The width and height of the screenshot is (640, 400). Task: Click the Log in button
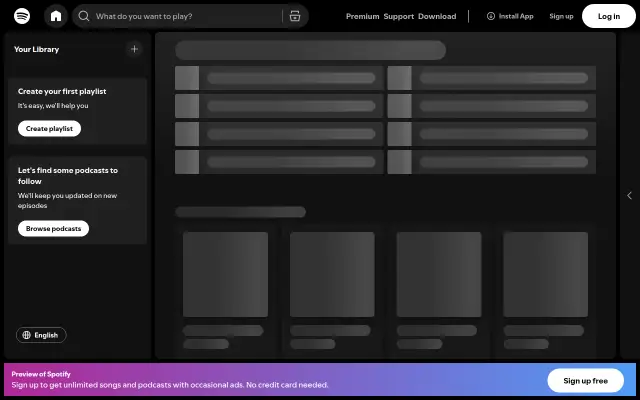[x=609, y=16]
